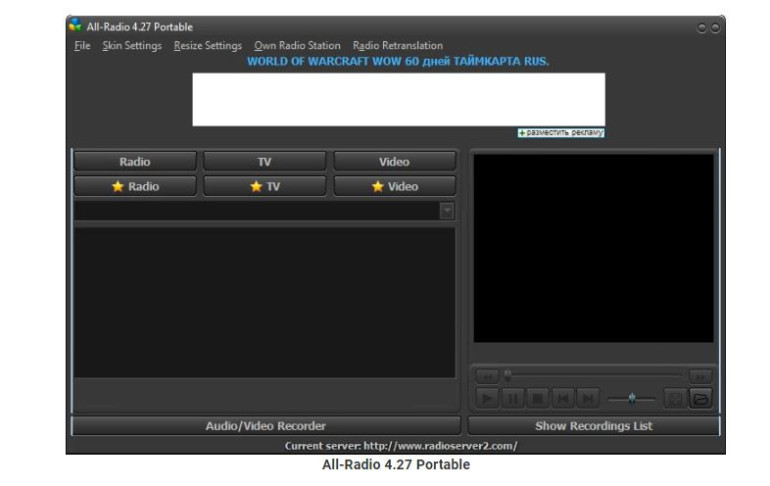The width and height of the screenshot is (770, 486).
Task: Open the File menu
Action: pyautogui.click(x=82, y=46)
